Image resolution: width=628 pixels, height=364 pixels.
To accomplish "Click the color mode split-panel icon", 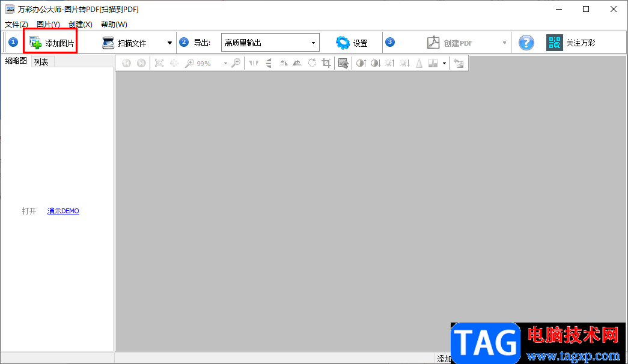I will pos(433,63).
